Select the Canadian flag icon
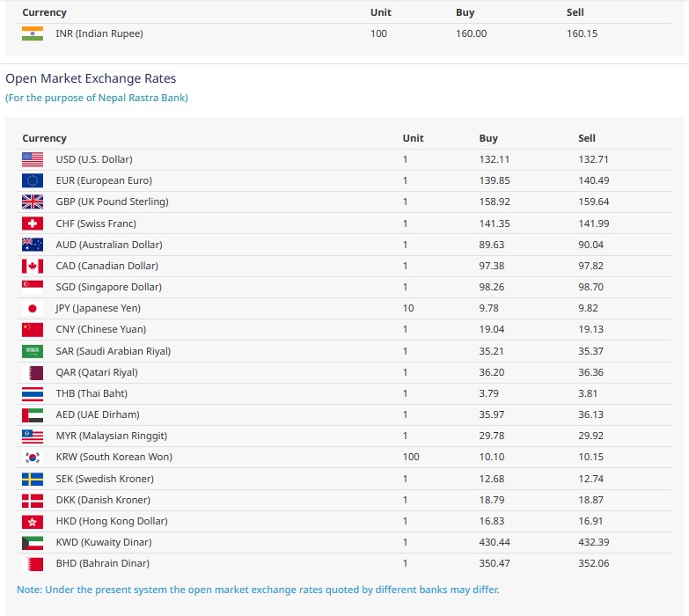 tap(32, 266)
